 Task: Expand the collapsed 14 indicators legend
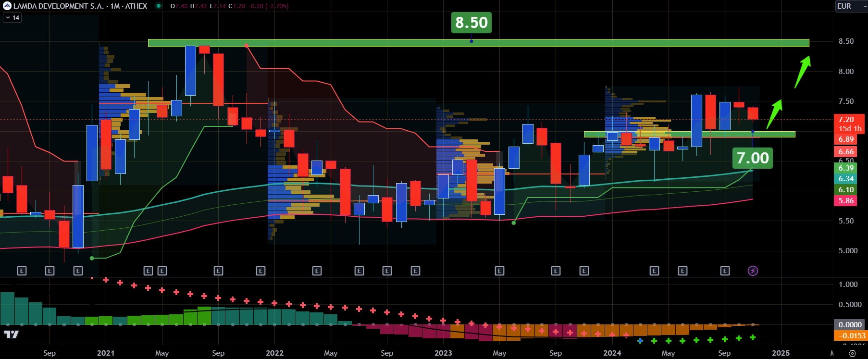[x=12, y=17]
